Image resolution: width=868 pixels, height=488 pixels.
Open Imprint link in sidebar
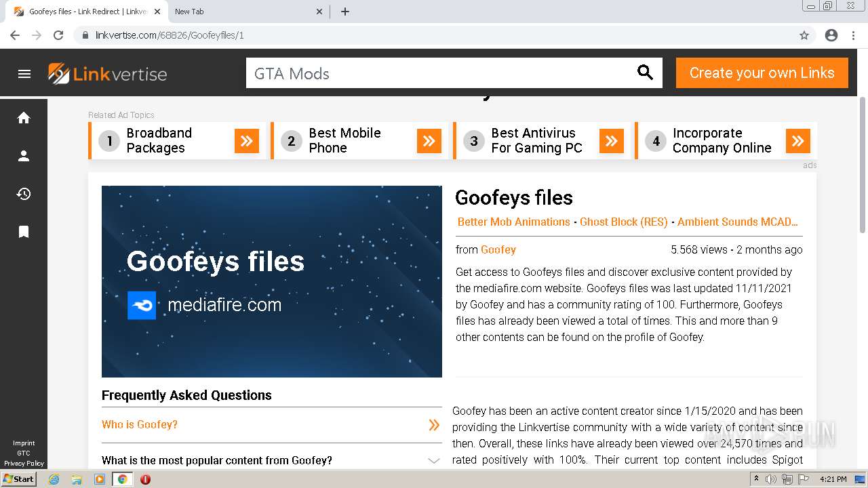(x=24, y=443)
